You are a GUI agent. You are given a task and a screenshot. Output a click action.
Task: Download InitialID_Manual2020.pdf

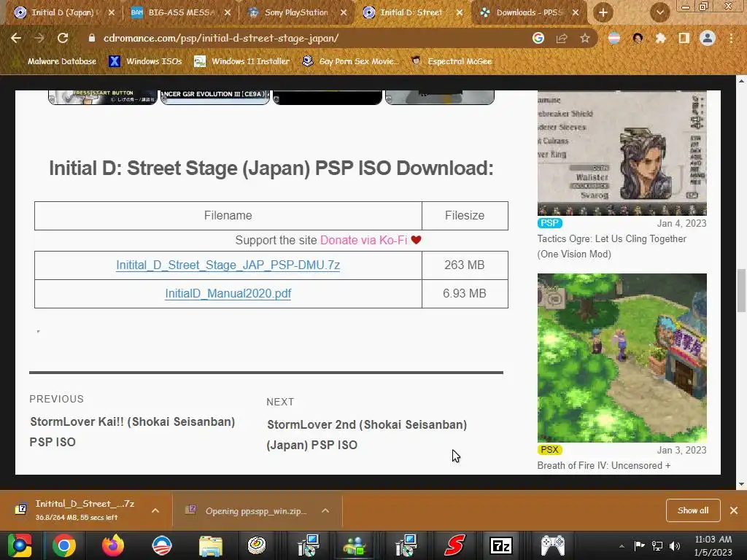(228, 293)
